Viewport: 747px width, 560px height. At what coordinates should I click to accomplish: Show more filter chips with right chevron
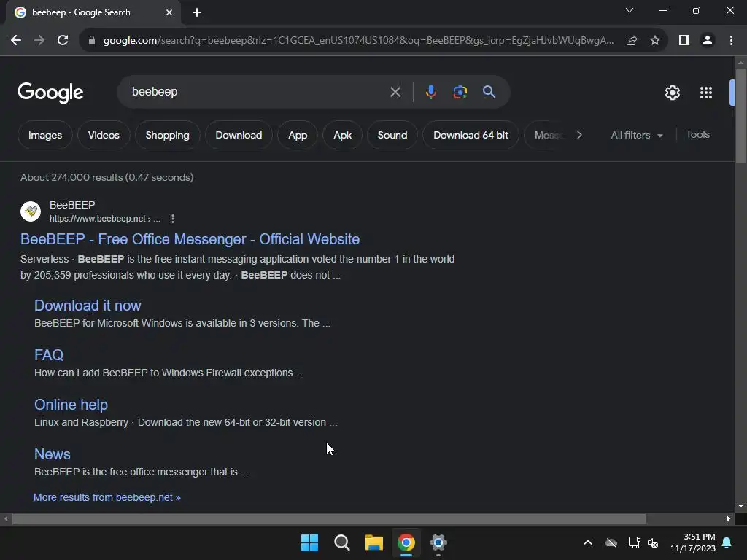579,135
